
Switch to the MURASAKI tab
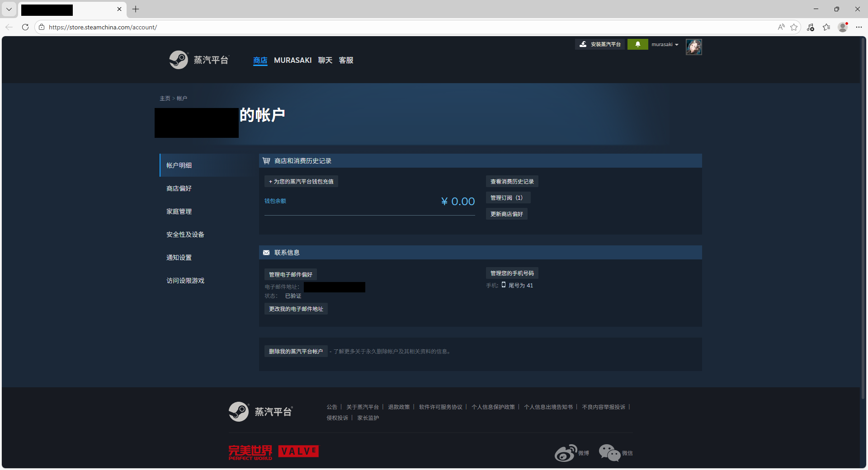click(x=292, y=60)
